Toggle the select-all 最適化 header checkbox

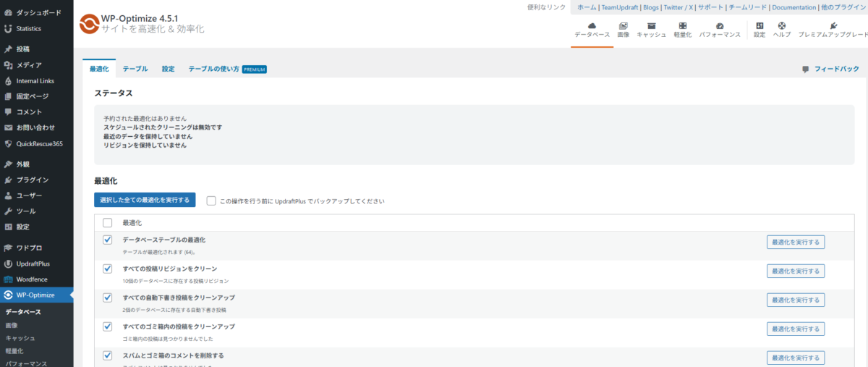tap(108, 223)
